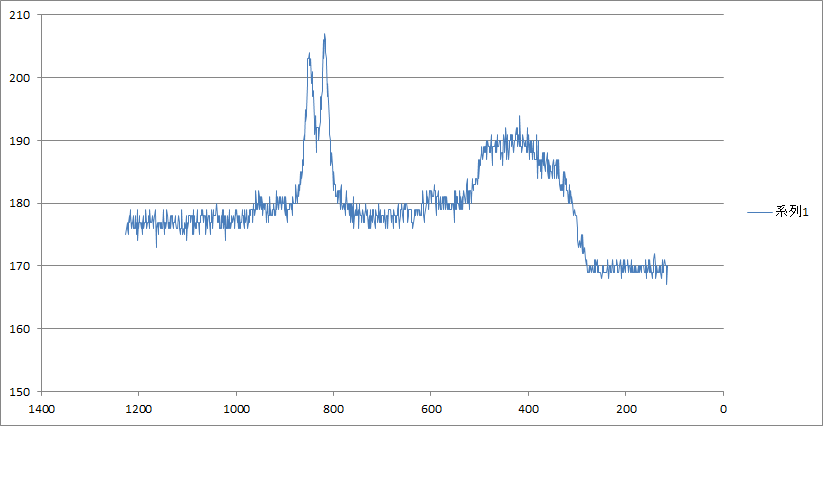This screenshot has height=480, width=823.
Task: Click the X-axis label 800
Action: point(333,409)
